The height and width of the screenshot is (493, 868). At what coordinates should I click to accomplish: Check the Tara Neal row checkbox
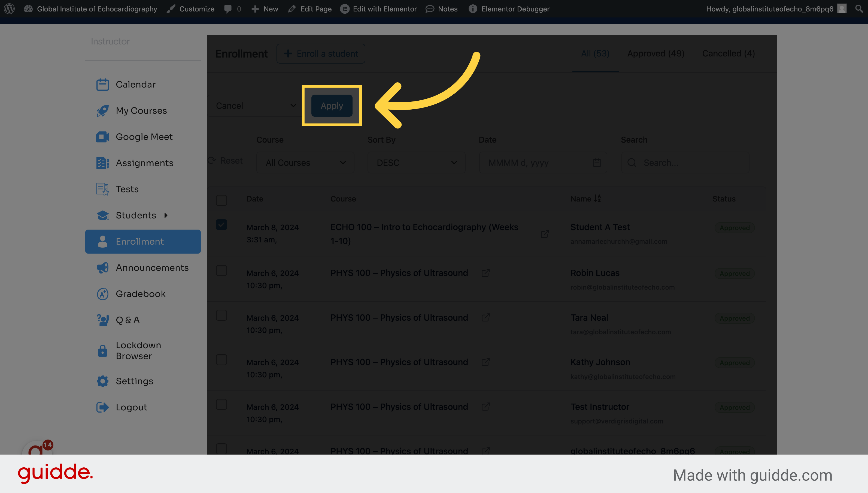[221, 315]
